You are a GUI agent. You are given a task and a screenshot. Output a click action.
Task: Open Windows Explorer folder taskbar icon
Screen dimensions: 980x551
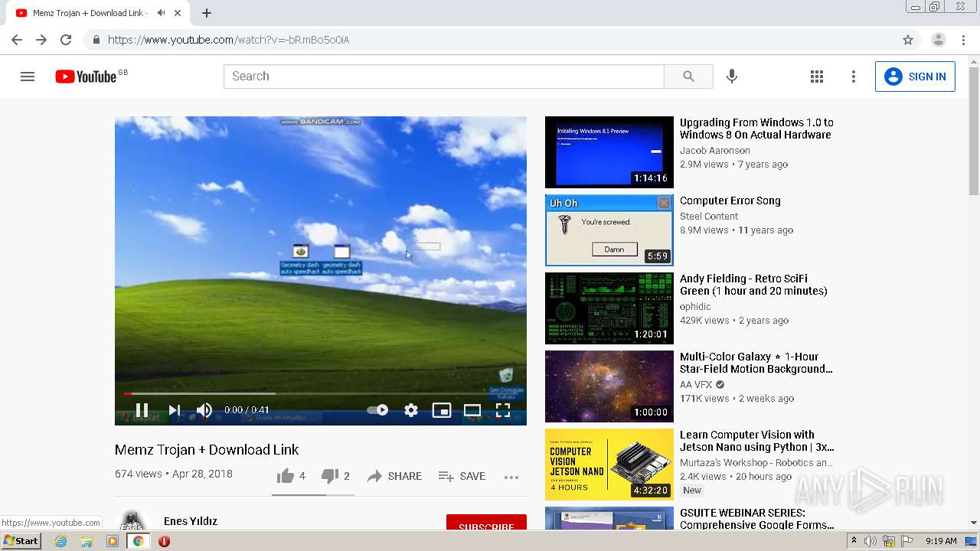(87, 541)
